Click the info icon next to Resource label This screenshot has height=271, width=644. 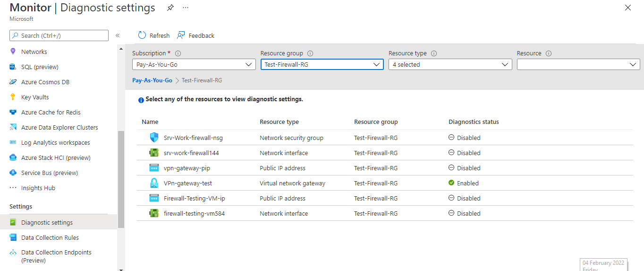click(x=549, y=53)
